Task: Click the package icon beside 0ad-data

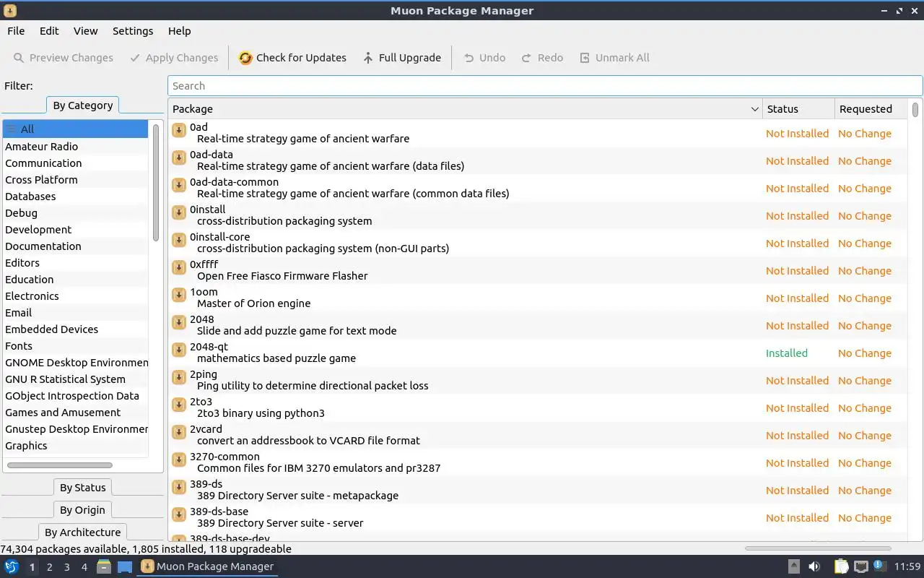Action: tap(179, 158)
